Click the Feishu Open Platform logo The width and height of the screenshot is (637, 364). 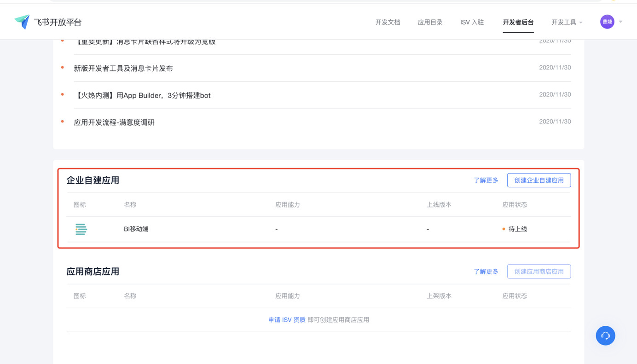[x=48, y=22]
